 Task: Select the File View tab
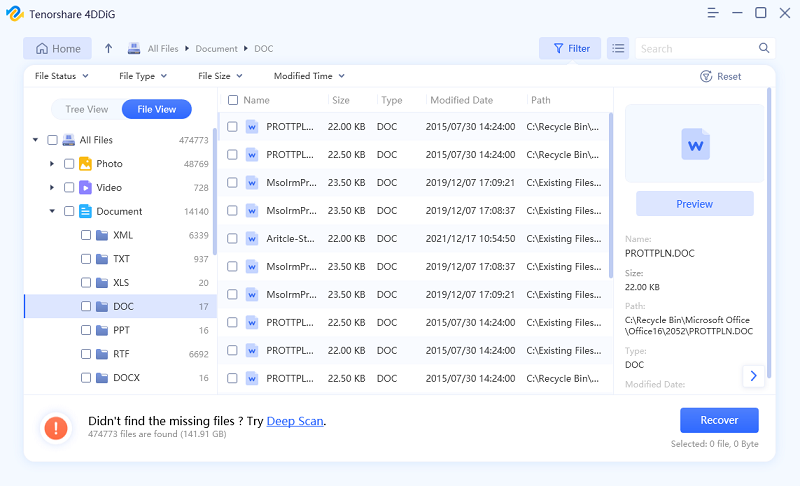pos(157,109)
